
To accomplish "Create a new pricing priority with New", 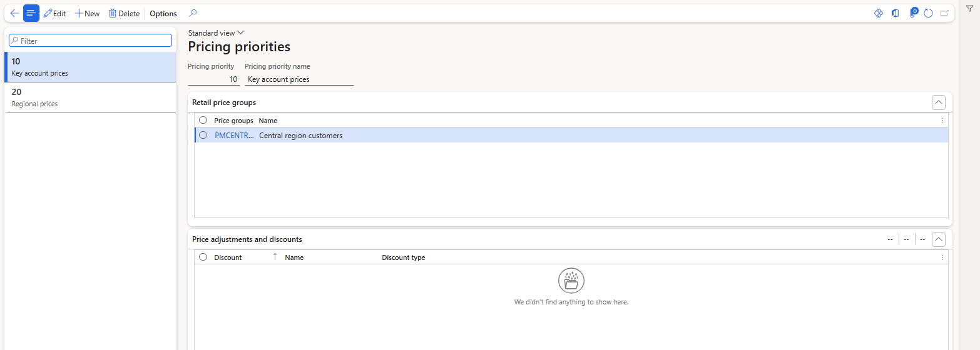I will 87,13.
